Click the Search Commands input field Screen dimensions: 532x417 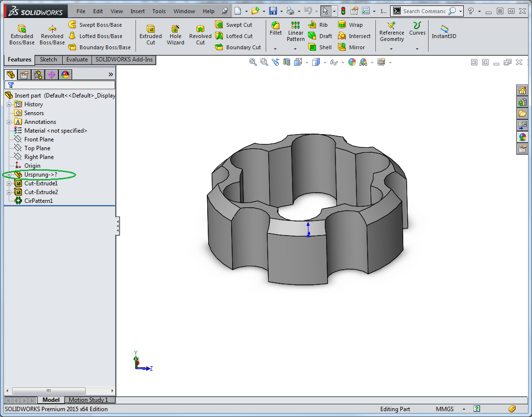pyautogui.click(x=424, y=11)
